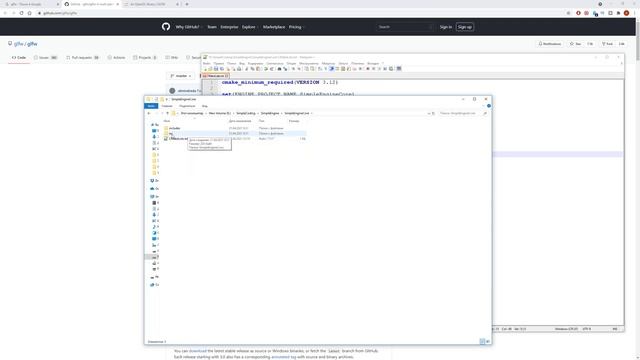
Task: Open Notepad++ Кодировки menu
Action: 256,64
